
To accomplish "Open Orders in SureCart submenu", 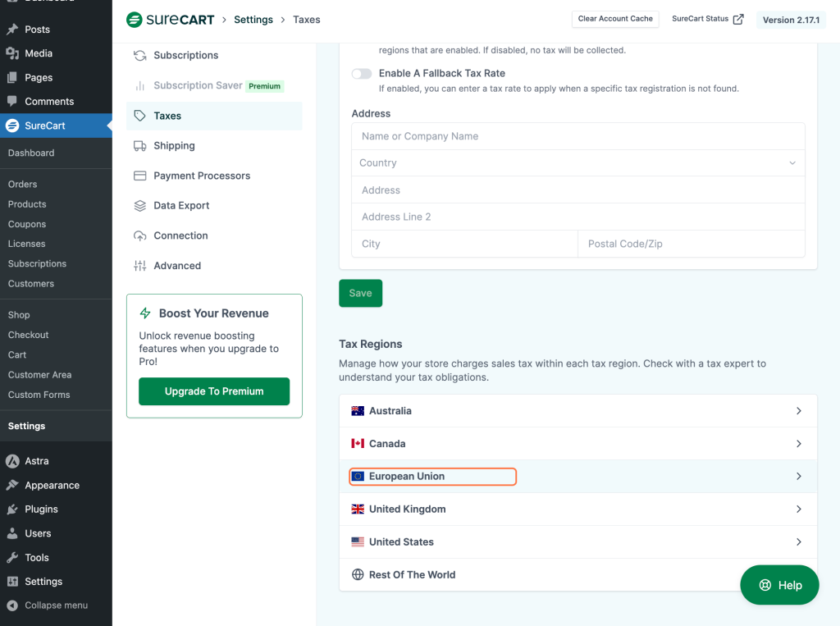I will click(23, 185).
